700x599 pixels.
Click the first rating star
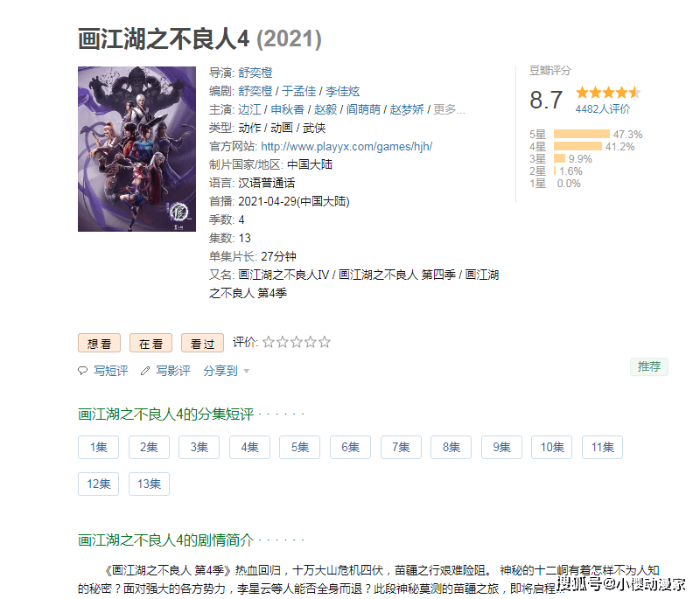click(269, 342)
